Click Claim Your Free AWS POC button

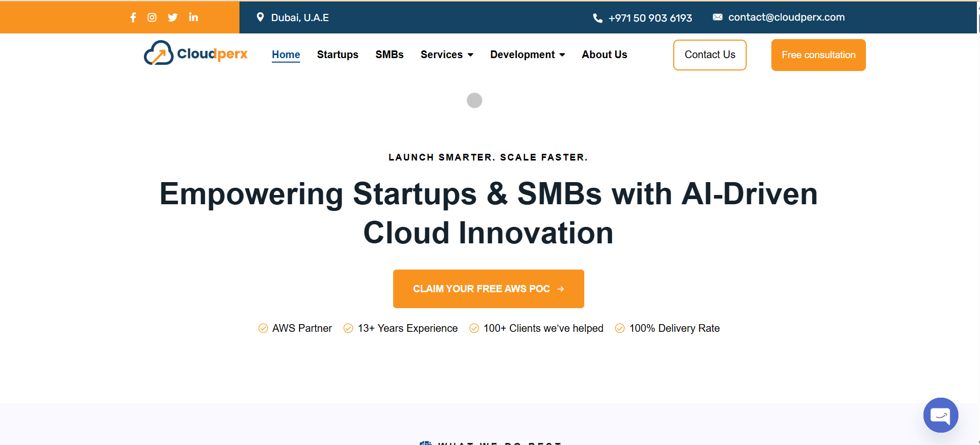(488, 289)
